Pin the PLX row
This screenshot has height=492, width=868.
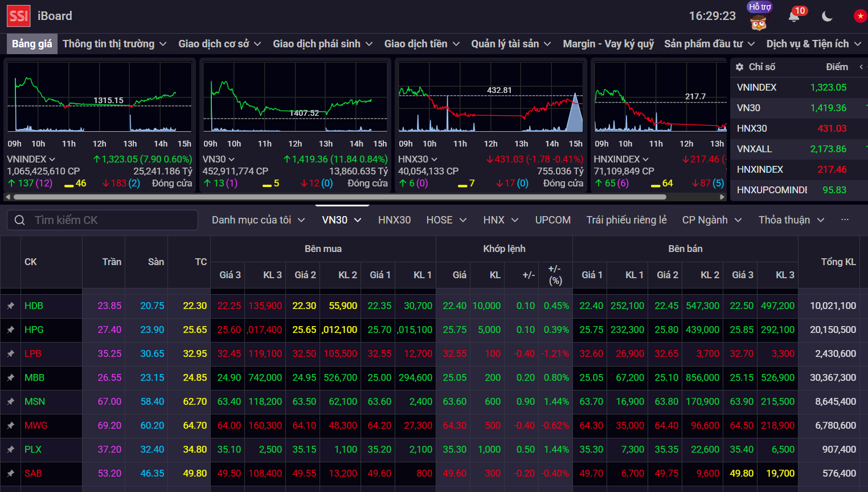[11, 450]
